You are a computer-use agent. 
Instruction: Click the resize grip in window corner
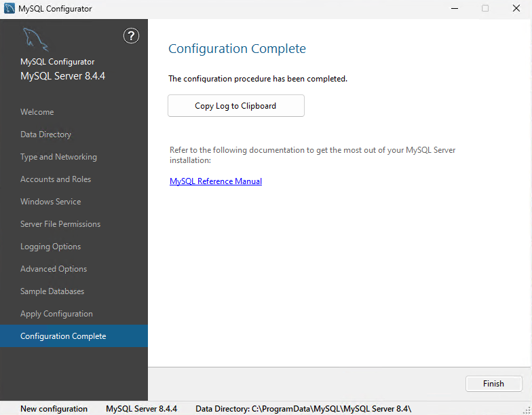[527, 410]
